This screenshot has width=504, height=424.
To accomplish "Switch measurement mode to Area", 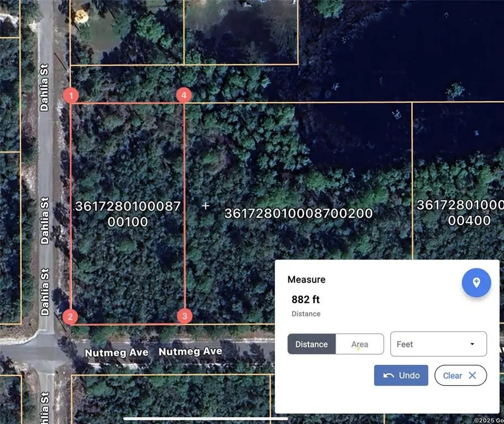I will (360, 344).
